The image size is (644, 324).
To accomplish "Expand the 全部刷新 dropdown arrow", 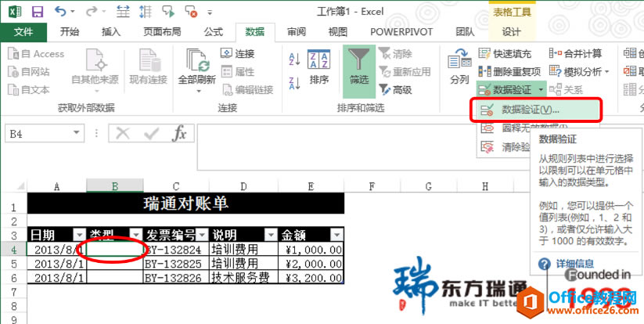I will point(199,91).
